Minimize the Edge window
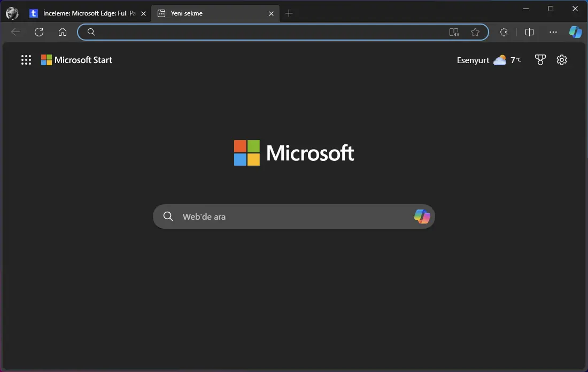The height and width of the screenshot is (372, 588). 526,9
